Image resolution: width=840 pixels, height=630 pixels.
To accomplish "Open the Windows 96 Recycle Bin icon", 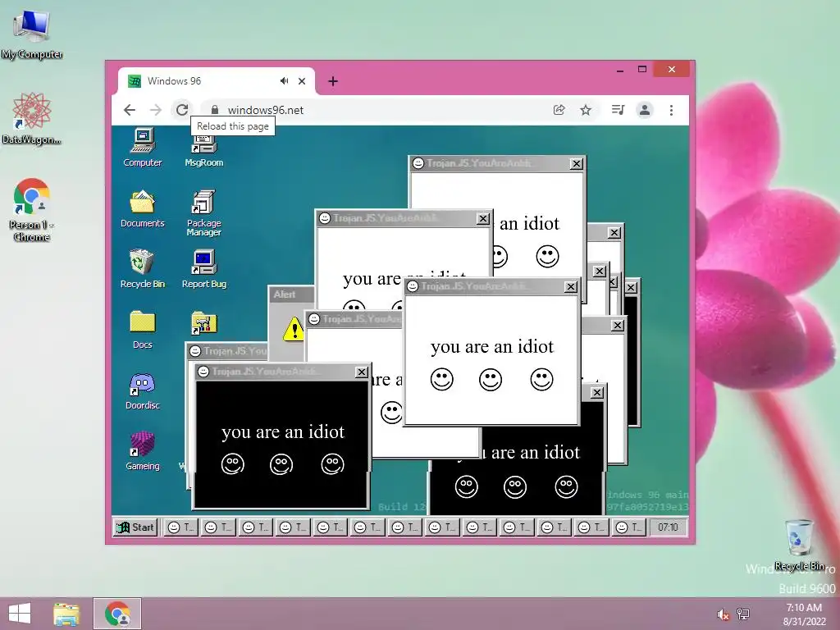I will click(x=142, y=269).
